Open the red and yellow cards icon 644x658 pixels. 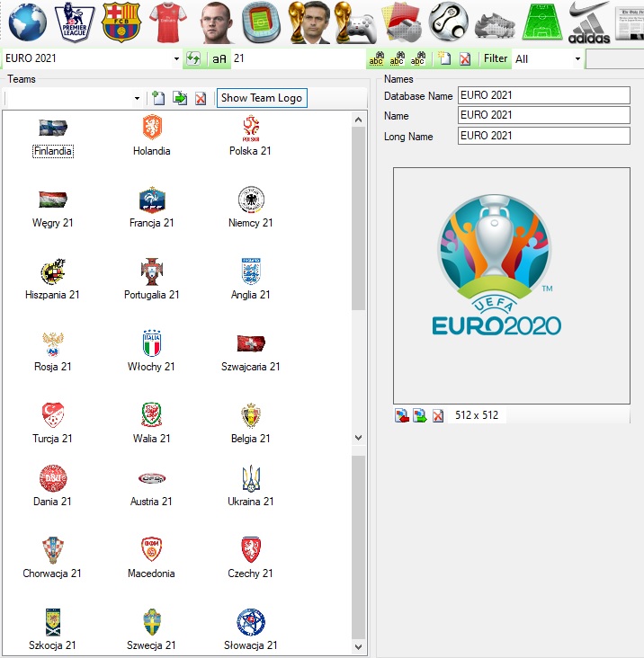coord(401,22)
